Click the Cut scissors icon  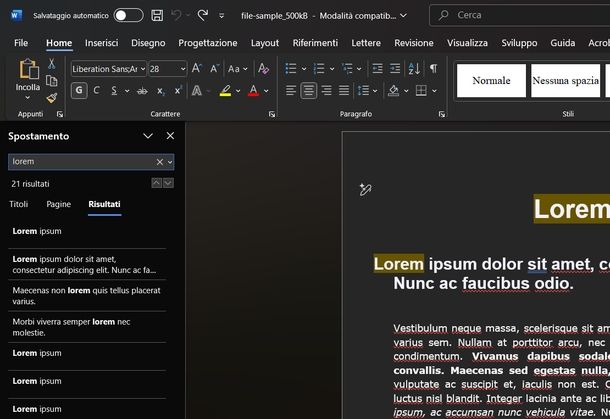[51, 64]
